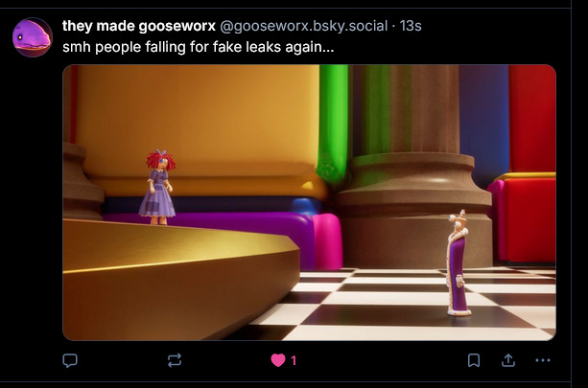This screenshot has height=388, width=588.
Task: Click the green pillar in the image
Action: pos(332,124)
